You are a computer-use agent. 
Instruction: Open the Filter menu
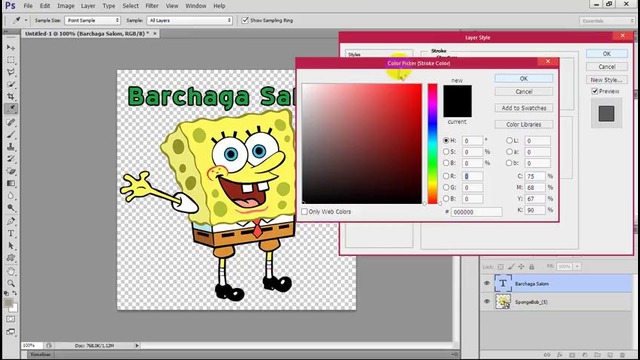(x=152, y=6)
